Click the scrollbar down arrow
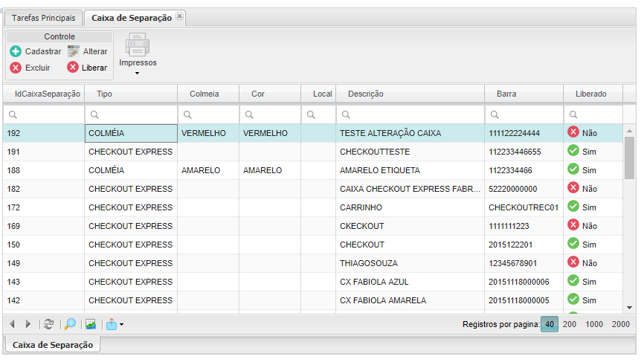Viewport: 644px width, 362px height. click(629, 308)
